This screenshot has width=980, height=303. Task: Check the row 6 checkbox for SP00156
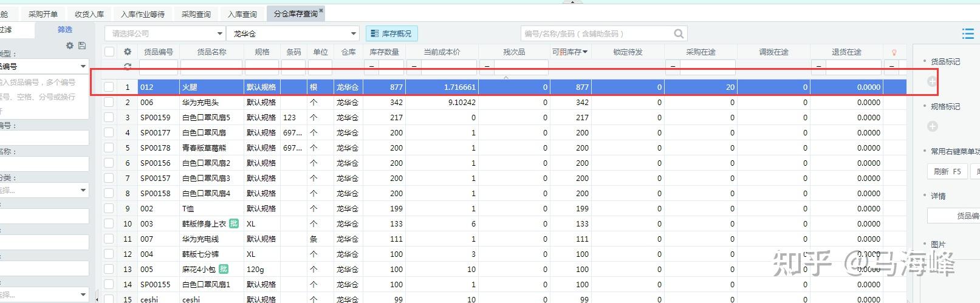click(109, 163)
